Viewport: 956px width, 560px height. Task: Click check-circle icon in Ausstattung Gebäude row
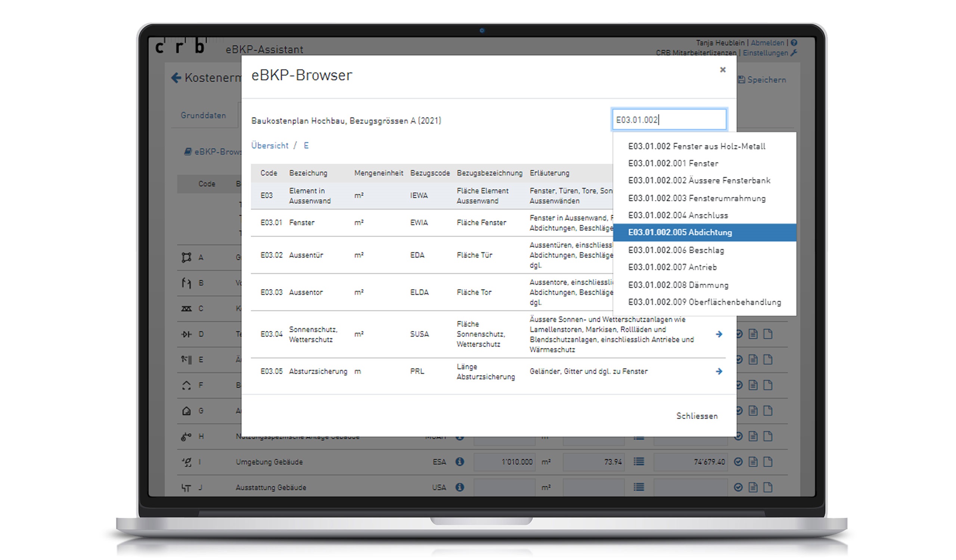[738, 487]
